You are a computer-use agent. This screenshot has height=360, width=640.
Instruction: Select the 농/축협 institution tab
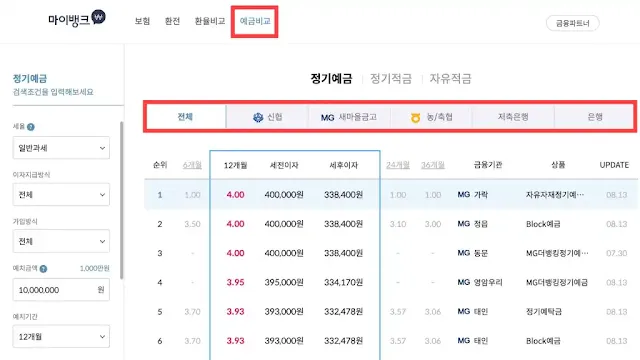[431, 117]
